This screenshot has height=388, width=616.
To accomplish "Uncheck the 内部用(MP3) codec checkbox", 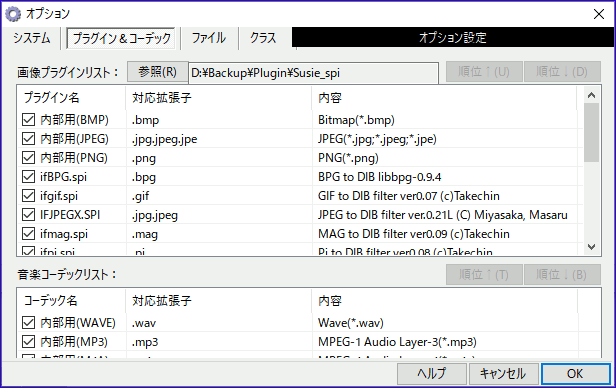I will [28, 342].
